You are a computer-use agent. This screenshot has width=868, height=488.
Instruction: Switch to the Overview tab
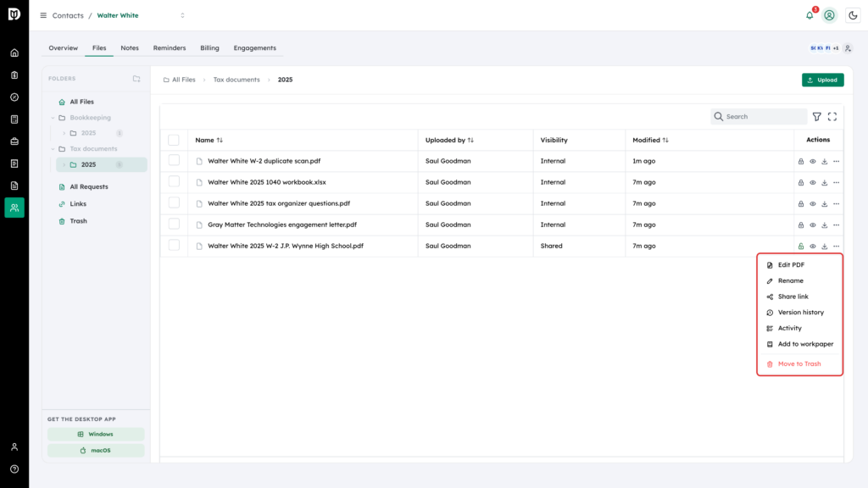pos(63,48)
